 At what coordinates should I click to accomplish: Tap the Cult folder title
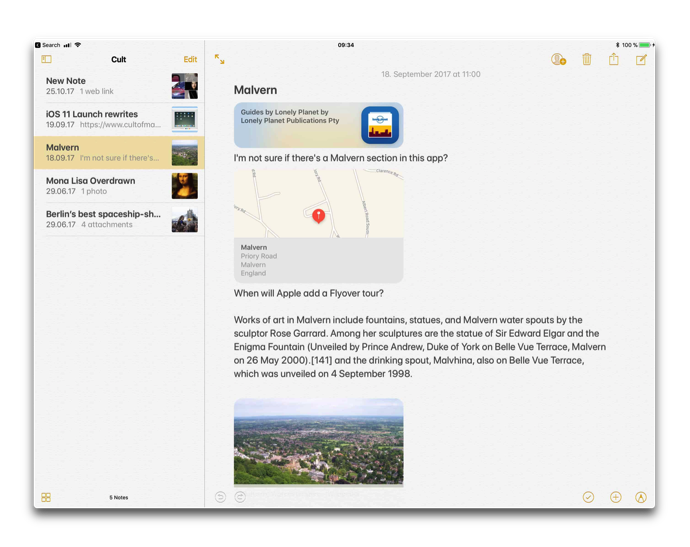click(x=118, y=59)
